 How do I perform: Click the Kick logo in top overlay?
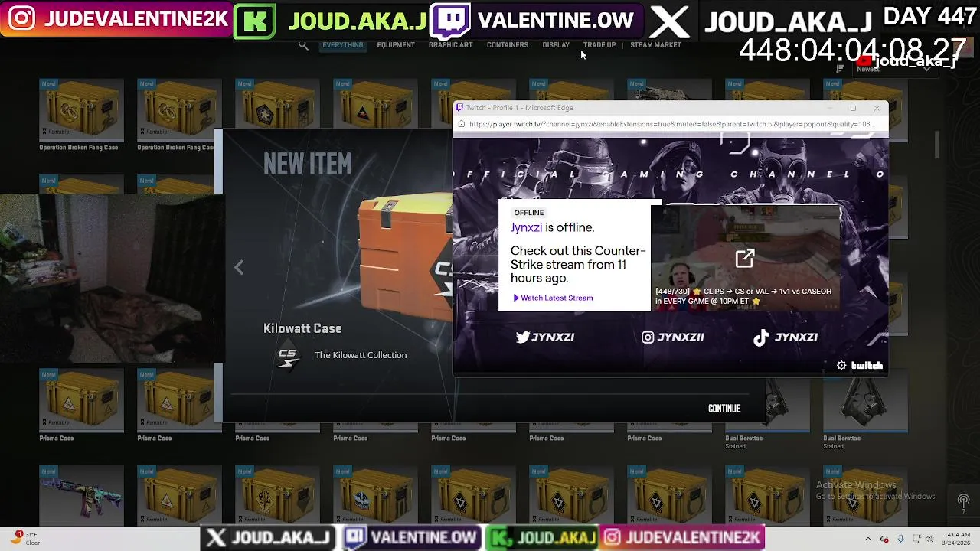tap(254, 20)
